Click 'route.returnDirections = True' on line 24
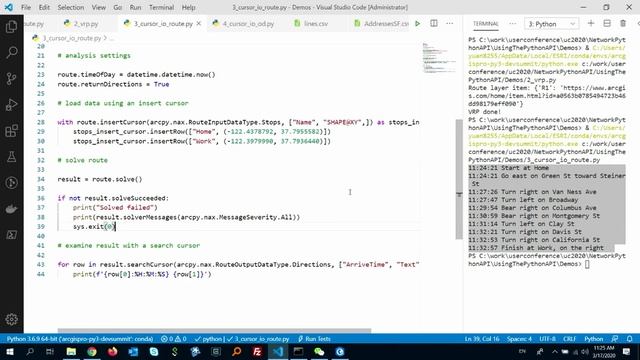 113,84
